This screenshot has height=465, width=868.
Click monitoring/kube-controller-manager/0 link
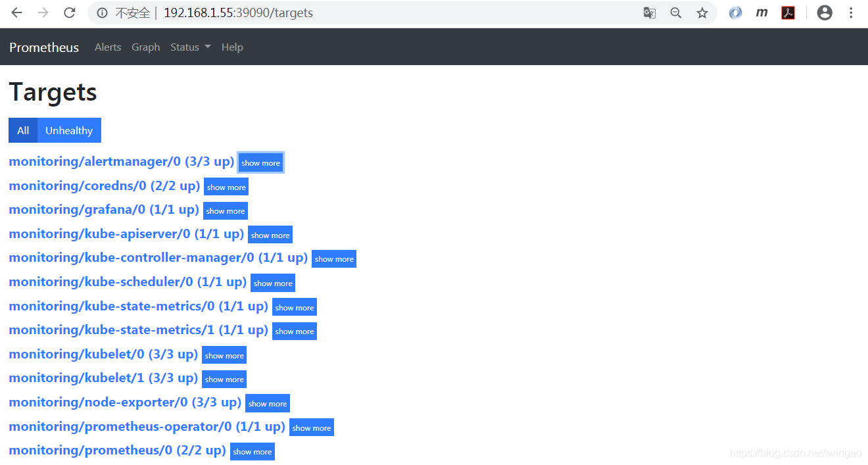tap(158, 257)
